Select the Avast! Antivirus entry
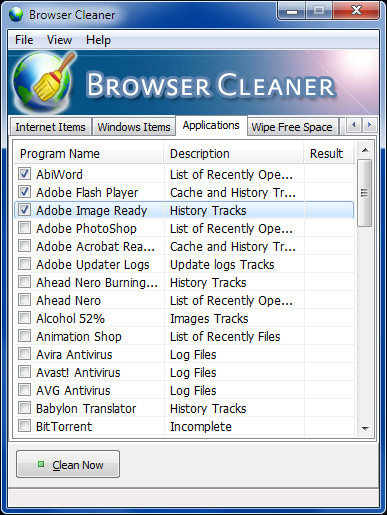Screen dimensions: 387x515 pyautogui.click(x=78, y=372)
